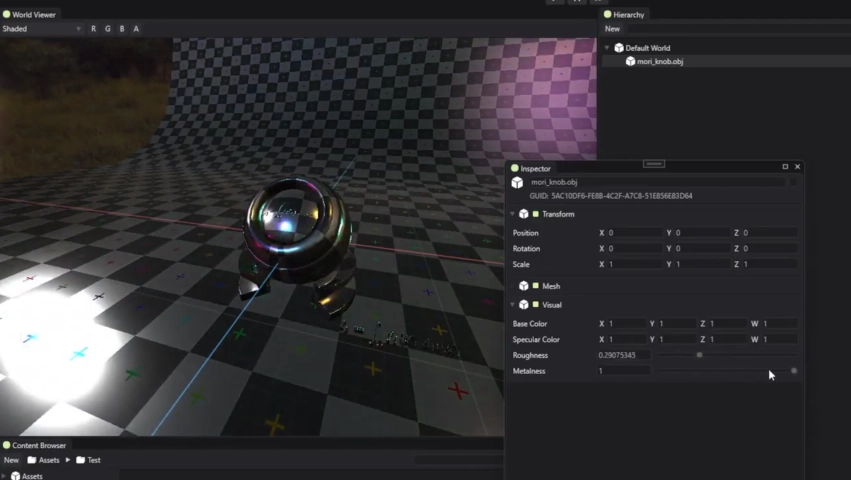Click the Visual component cube icon
This screenshot has width=851, height=480.
(524, 304)
